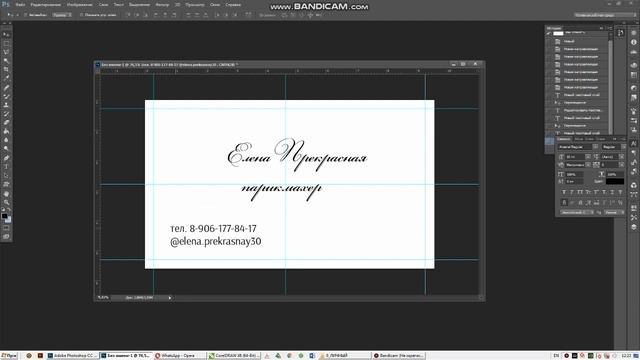Toggle Quick Mask mode icon
The height and width of the screenshot is (360, 640).
tap(6, 228)
